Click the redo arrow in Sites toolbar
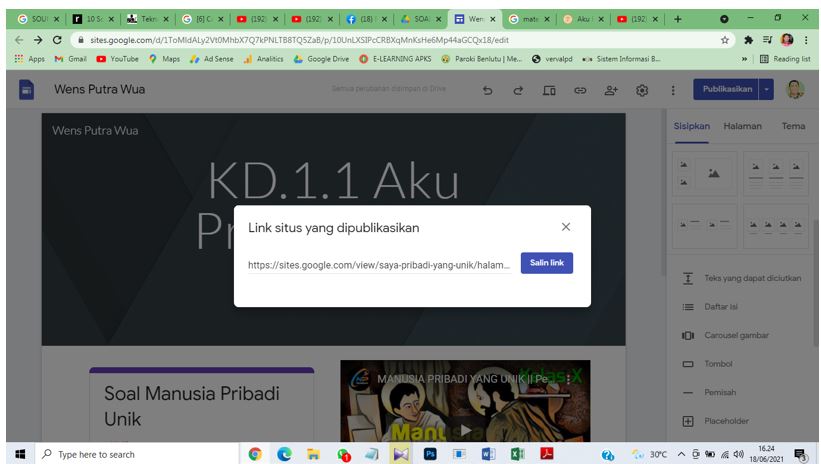Image resolution: width=821 pixels, height=464 pixels. [x=518, y=90]
